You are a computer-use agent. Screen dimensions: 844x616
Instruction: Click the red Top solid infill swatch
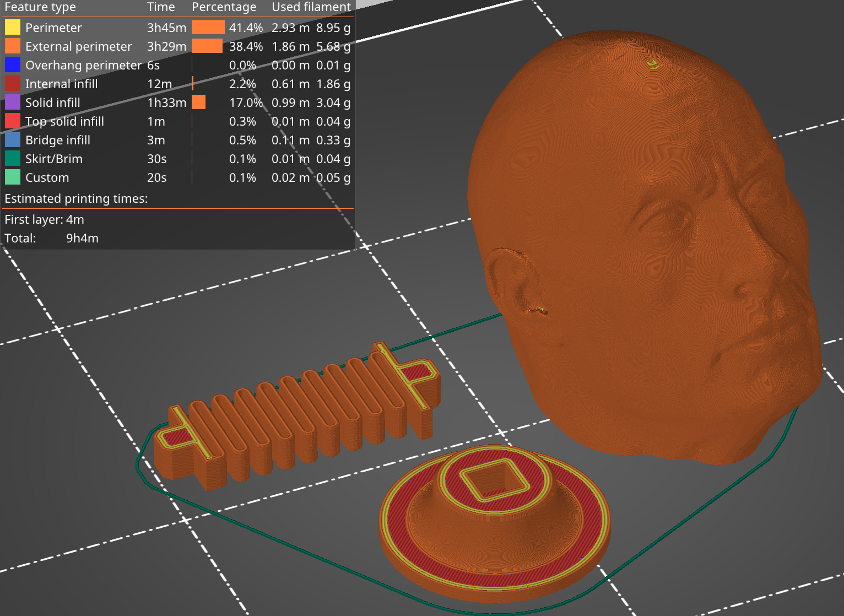(12, 121)
